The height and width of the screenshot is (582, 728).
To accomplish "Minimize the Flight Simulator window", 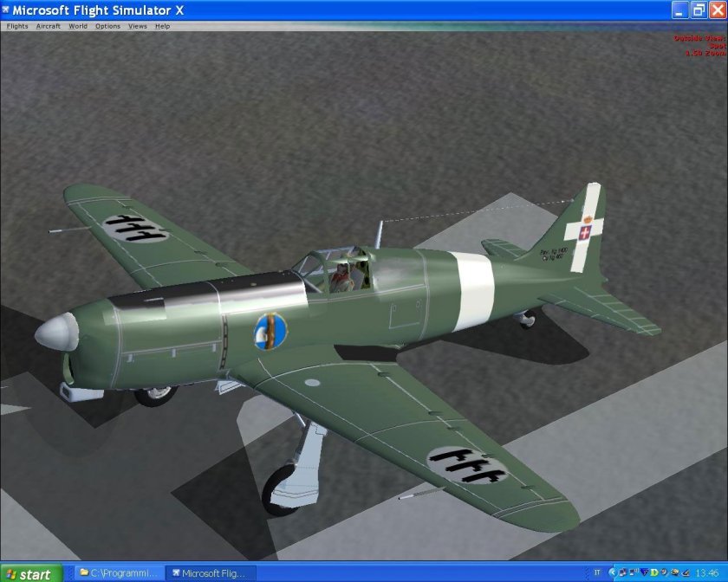I will 680,10.
